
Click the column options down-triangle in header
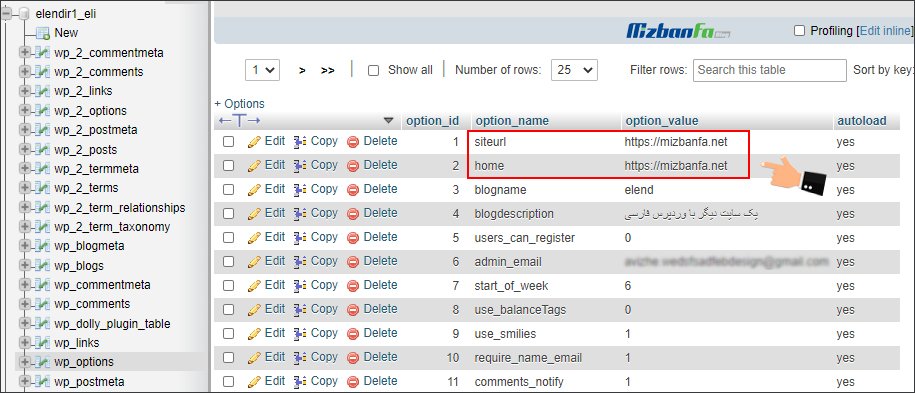[389, 121]
